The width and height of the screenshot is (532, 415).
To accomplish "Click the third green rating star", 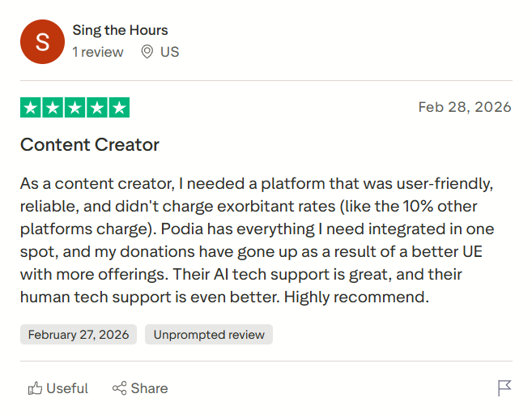I will click(74, 108).
